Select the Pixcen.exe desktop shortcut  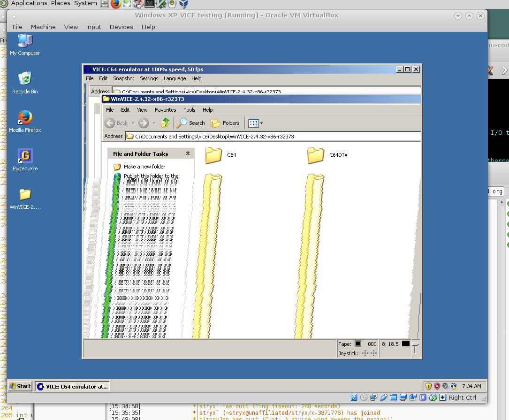pos(25,160)
